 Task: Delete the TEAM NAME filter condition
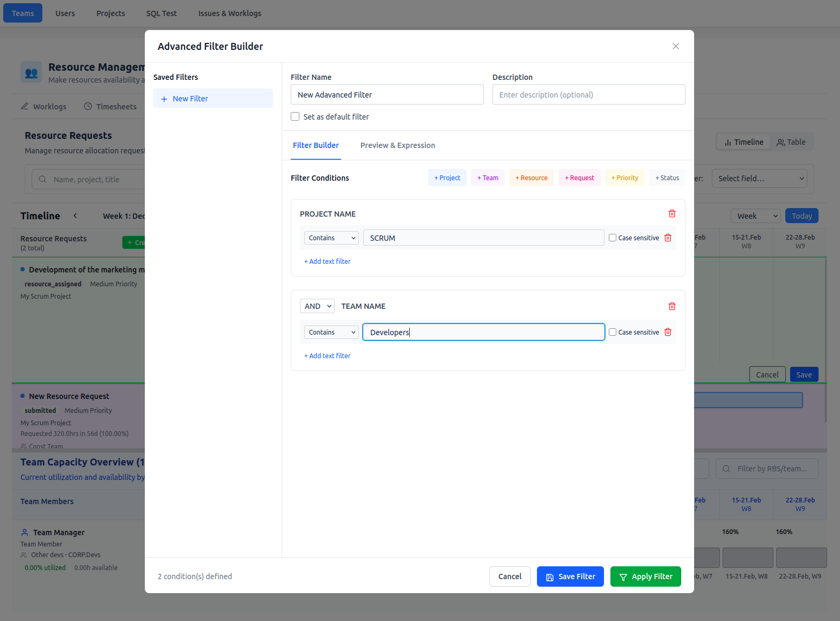pos(672,306)
